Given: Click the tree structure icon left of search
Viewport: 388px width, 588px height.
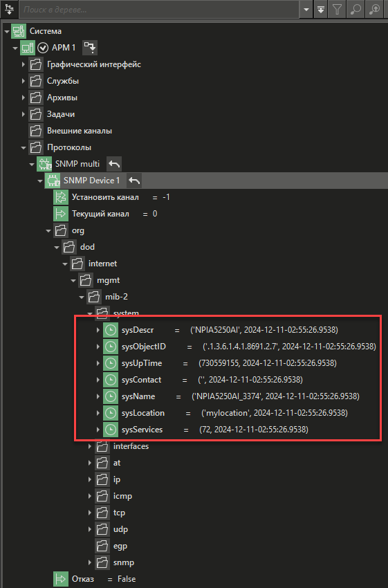Looking at the screenshot, I should [9, 10].
